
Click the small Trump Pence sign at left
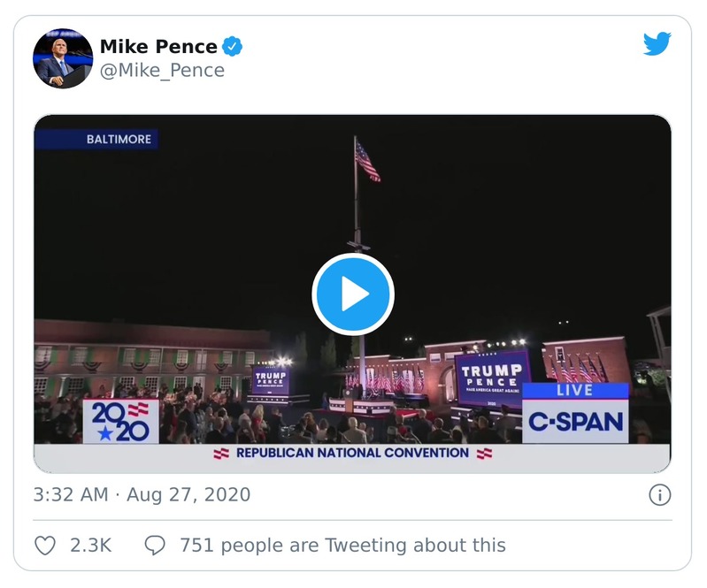tap(271, 379)
